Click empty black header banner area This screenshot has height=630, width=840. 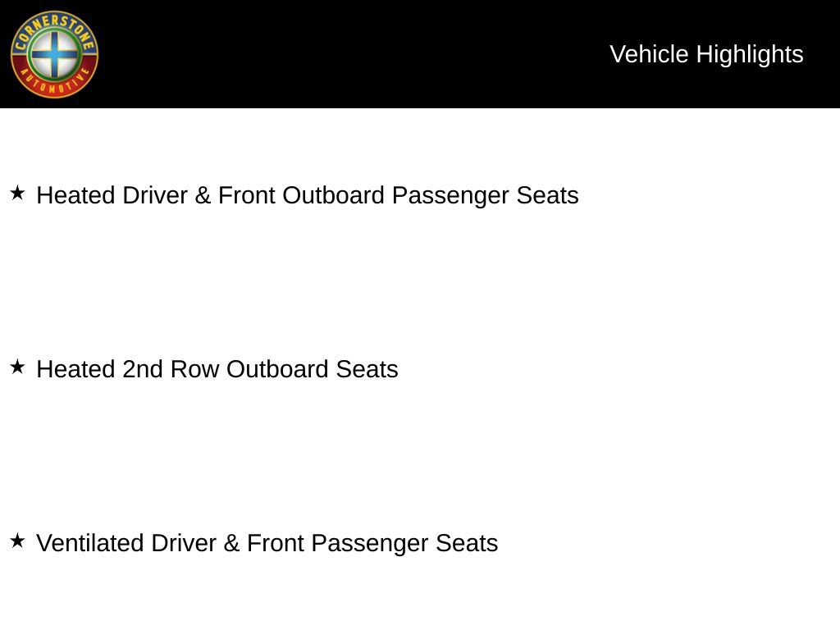click(348, 53)
